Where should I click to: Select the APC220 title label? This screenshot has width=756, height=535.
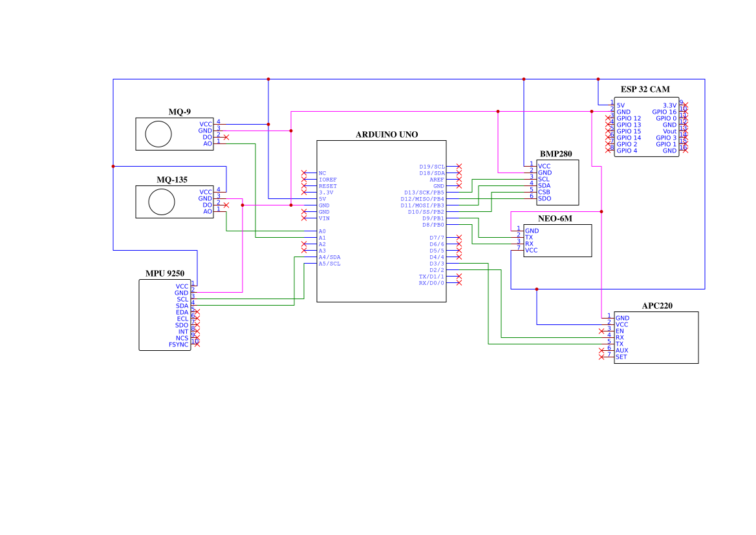[657, 306]
